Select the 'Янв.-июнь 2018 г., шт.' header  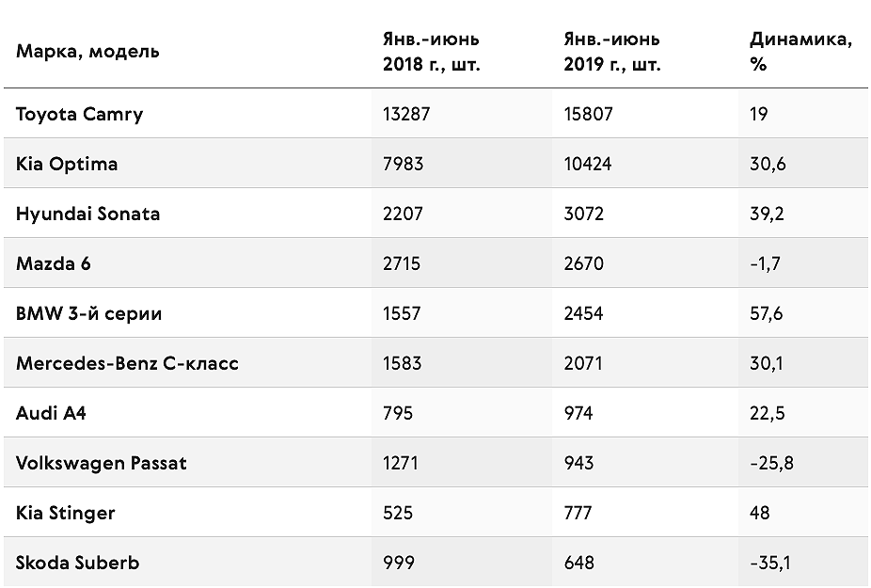click(x=431, y=52)
